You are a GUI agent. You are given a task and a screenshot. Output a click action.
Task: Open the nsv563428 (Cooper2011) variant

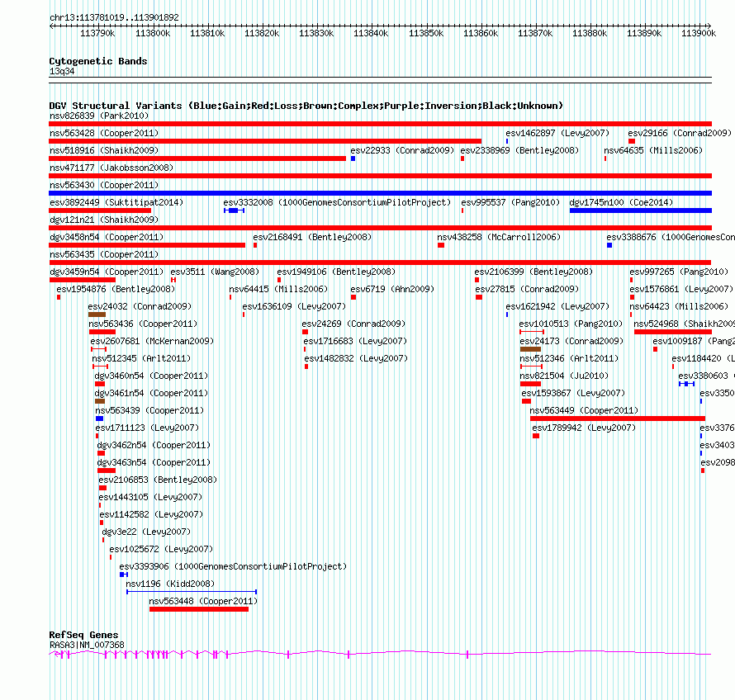104,133
